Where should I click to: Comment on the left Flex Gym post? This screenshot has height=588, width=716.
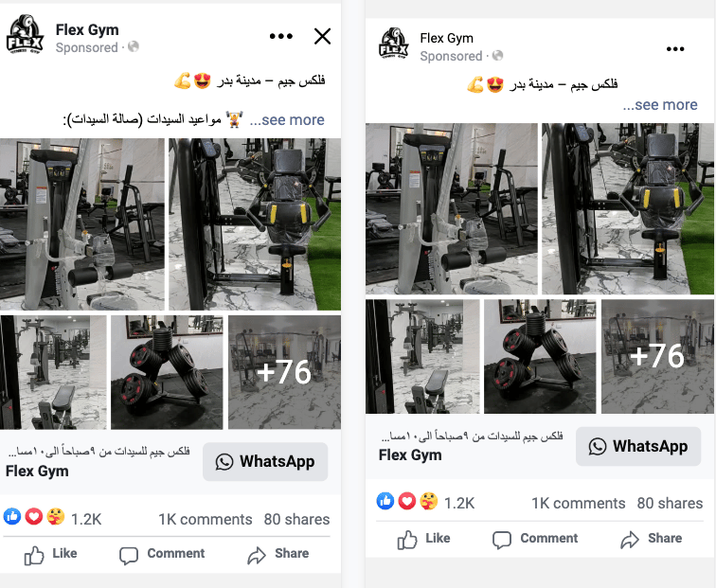point(162,554)
